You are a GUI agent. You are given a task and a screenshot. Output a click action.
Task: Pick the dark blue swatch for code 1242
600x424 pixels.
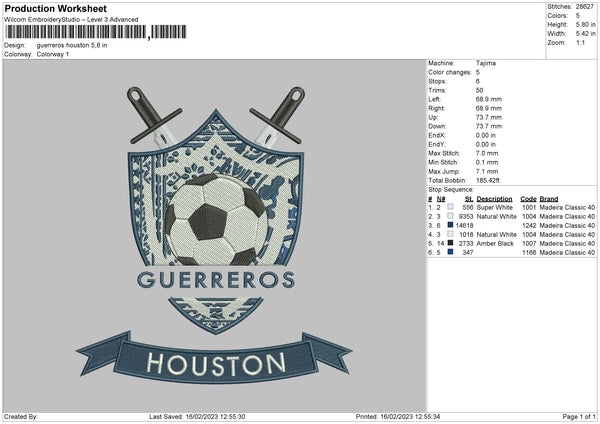coord(450,225)
